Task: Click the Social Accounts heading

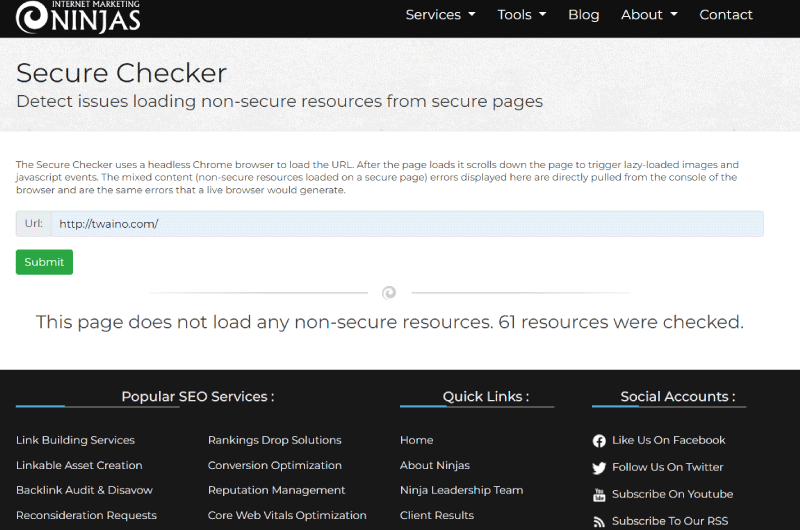Action: click(x=678, y=396)
